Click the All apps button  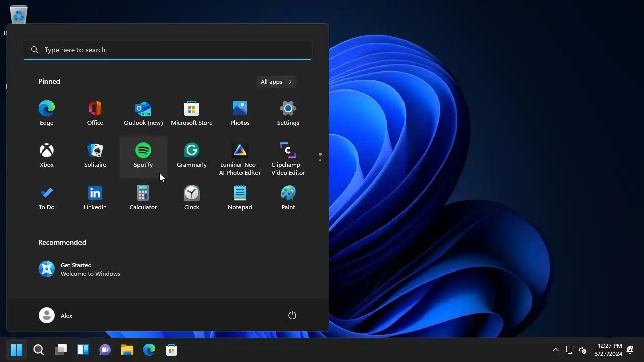point(276,82)
